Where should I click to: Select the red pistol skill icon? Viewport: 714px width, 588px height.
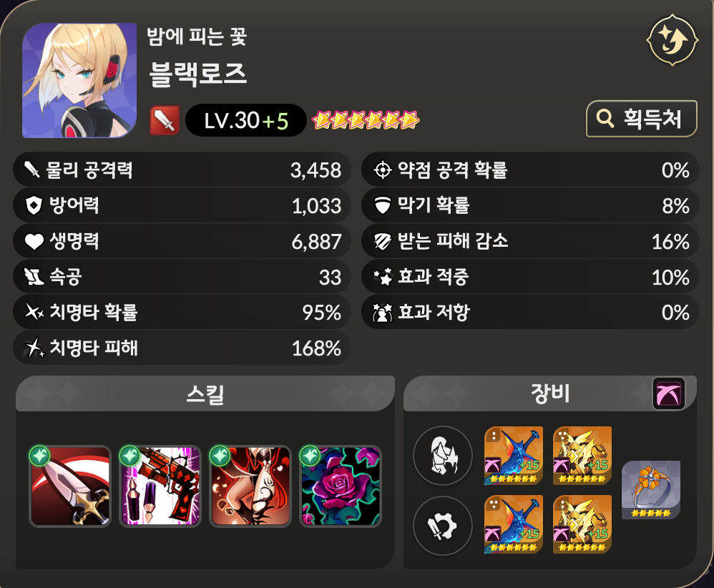(x=160, y=486)
